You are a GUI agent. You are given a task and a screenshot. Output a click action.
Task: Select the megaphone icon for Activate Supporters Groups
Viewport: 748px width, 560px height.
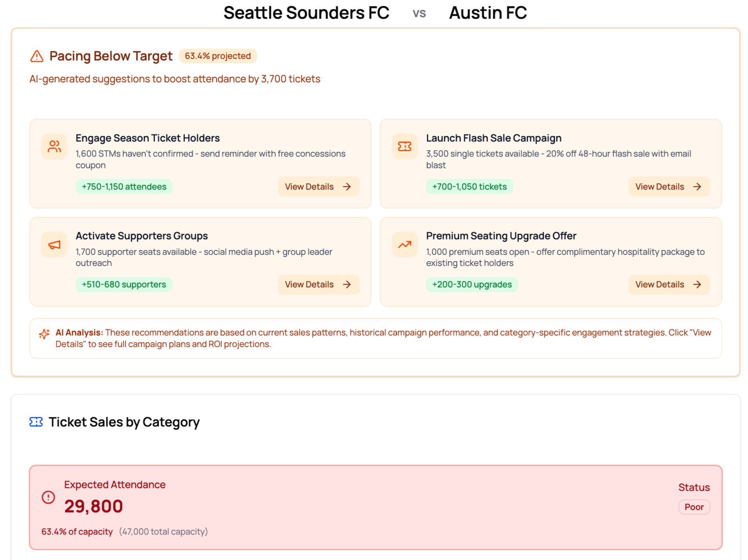point(54,244)
